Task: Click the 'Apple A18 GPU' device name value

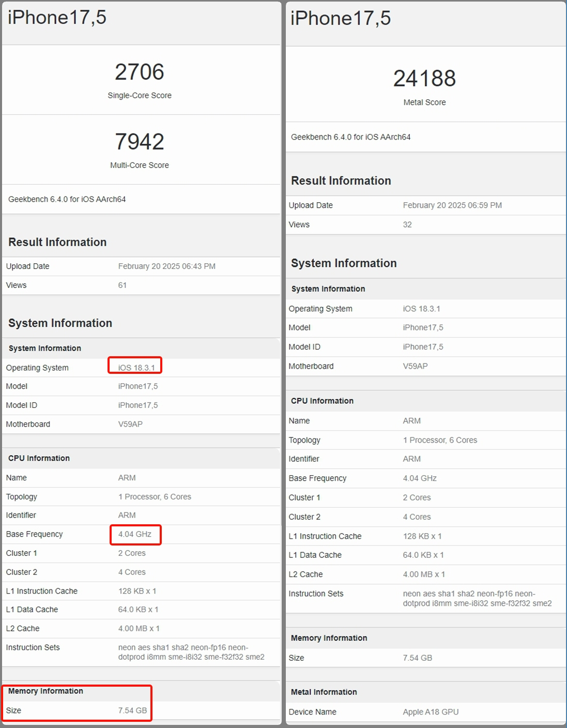Action: (x=431, y=712)
